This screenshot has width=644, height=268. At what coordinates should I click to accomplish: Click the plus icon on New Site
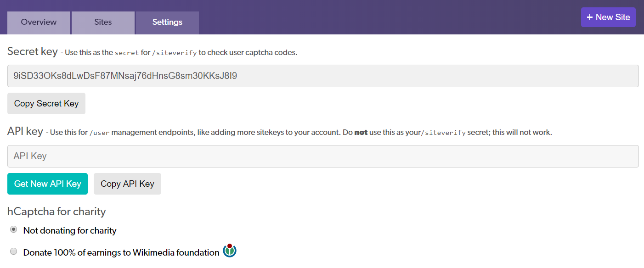(x=590, y=17)
